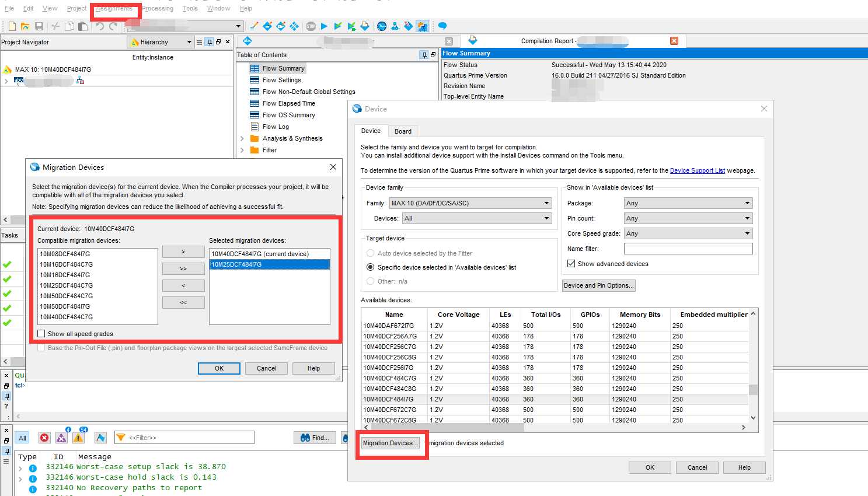Show only error messages with red X icon
This screenshot has height=496, width=868.
(x=44, y=438)
